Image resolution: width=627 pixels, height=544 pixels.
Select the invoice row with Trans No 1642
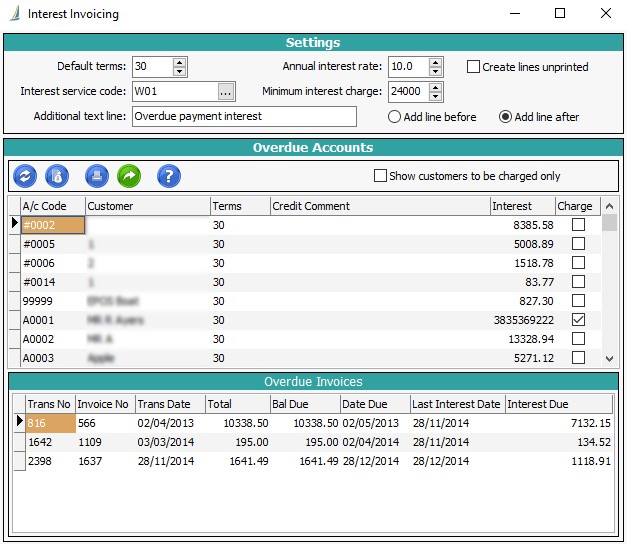point(46,442)
